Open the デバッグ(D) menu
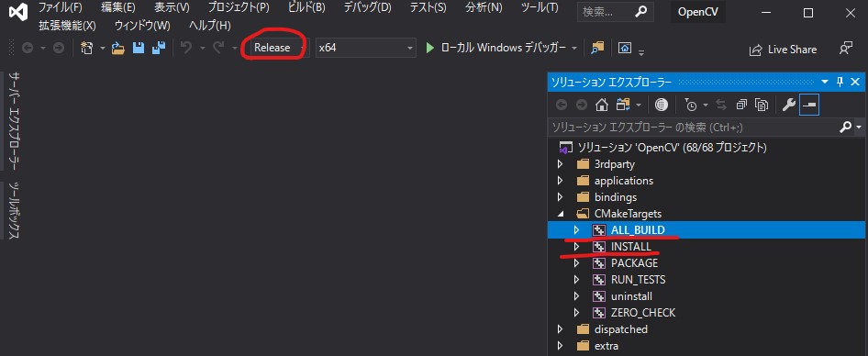The height and width of the screenshot is (356, 868). click(367, 8)
